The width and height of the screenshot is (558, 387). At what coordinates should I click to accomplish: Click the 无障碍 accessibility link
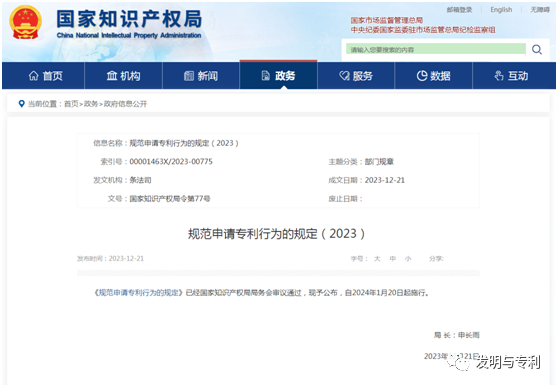(x=540, y=10)
